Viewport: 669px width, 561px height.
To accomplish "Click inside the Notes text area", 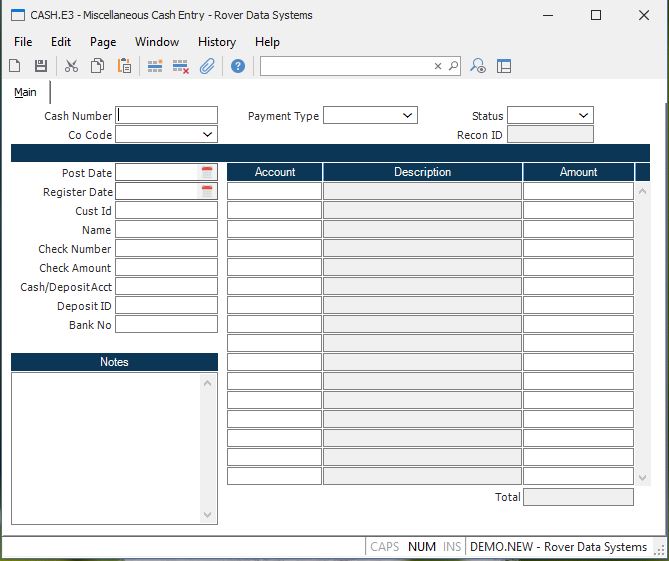I will click(107, 447).
